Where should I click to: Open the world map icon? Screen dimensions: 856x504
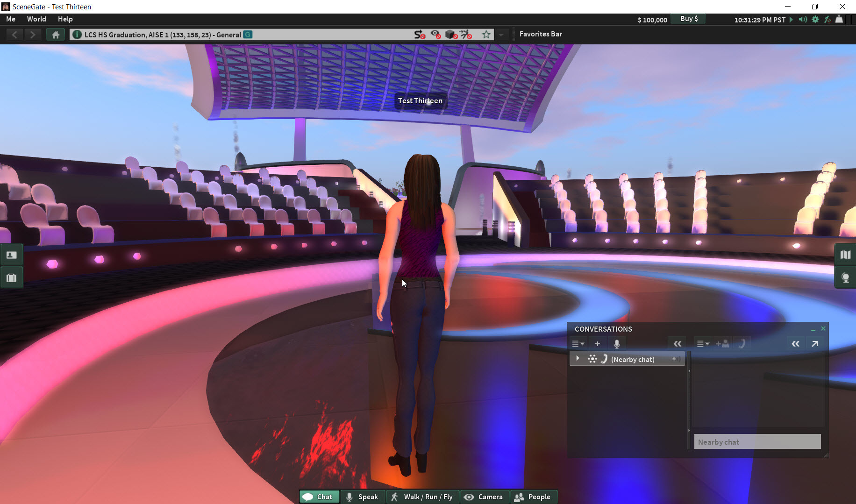tap(845, 255)
